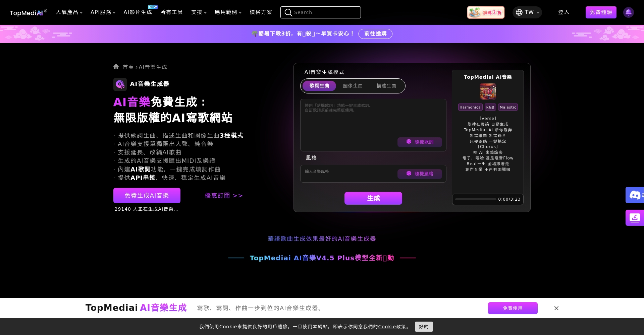644x335 pixels.
Task: Click the 生成 generate button
Action: (373, 198)
